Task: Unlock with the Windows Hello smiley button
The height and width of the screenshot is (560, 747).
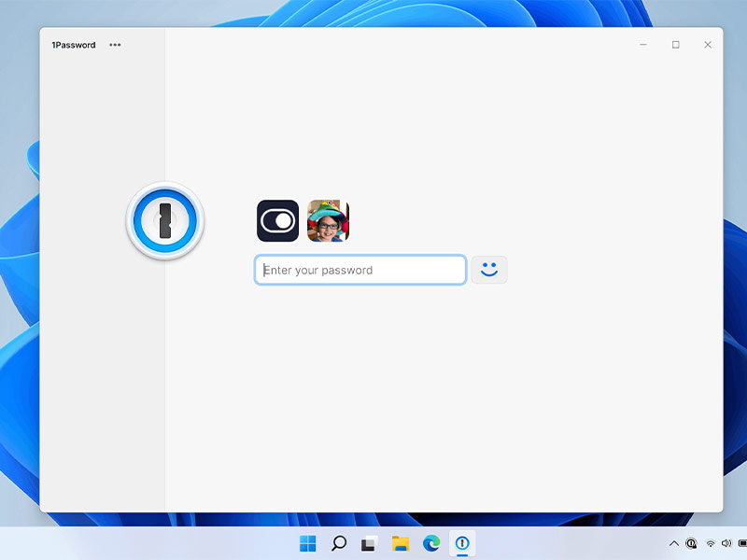Action: pyautogui.click(x=489, y=270)
